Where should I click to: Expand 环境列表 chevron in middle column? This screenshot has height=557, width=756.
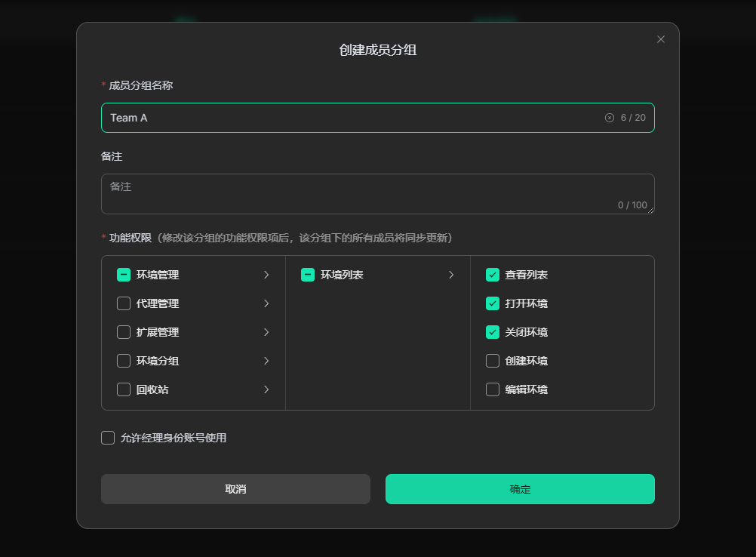click(451, 275)
